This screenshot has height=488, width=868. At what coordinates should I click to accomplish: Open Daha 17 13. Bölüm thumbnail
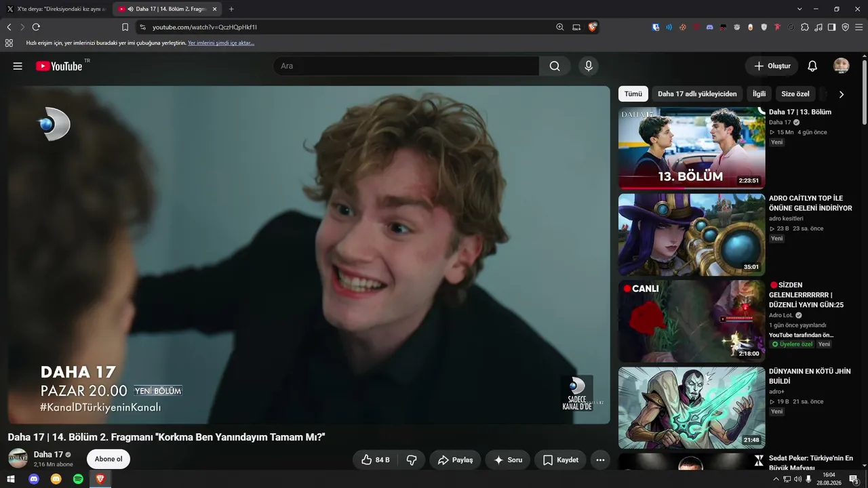692,148
